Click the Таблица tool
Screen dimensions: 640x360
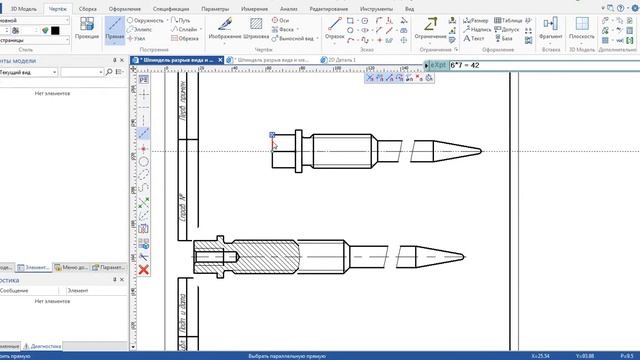[508, 20]
